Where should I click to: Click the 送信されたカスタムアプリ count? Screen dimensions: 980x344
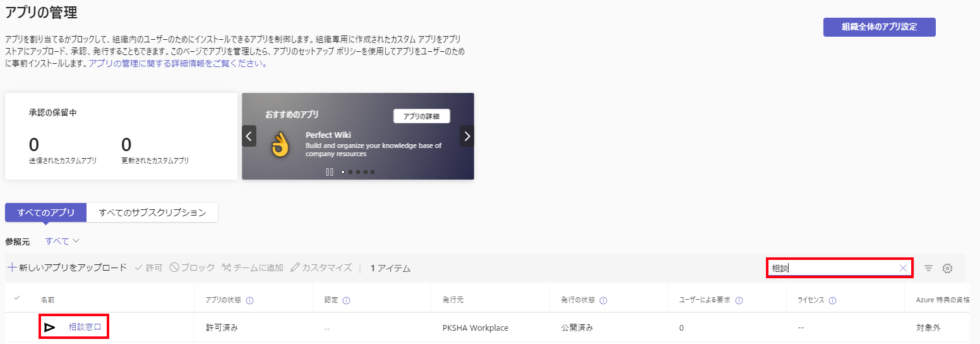click(34, 145)
